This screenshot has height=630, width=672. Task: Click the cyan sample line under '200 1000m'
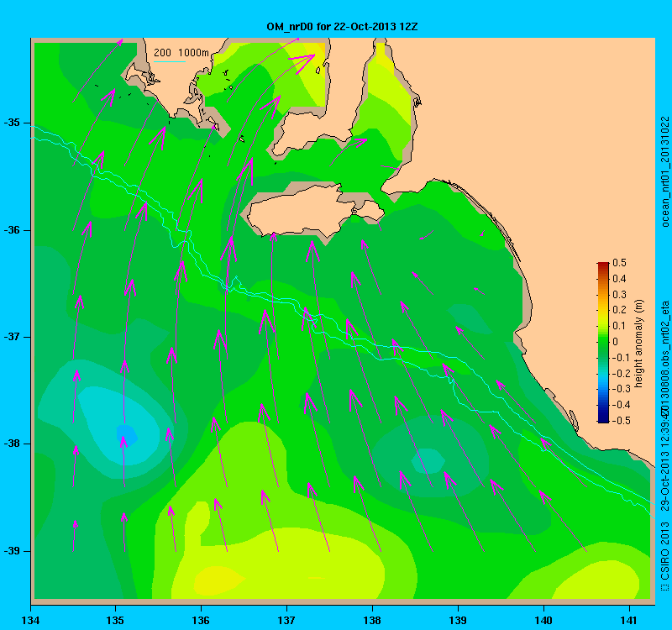tap(170, 61)
